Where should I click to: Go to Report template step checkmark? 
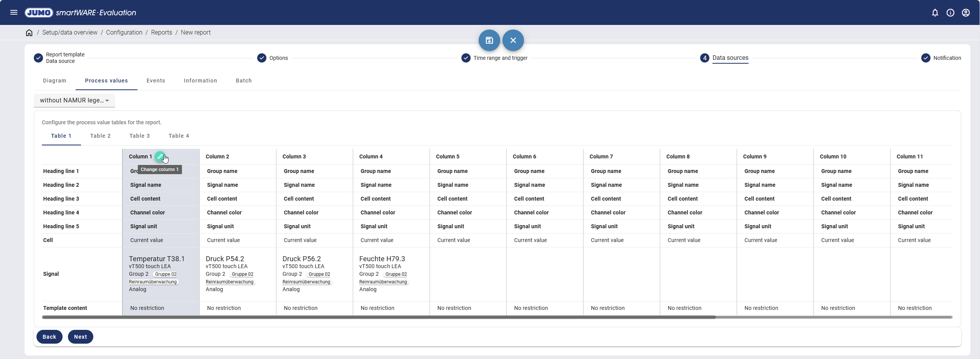pyautogui.click(x=38, y=58)
